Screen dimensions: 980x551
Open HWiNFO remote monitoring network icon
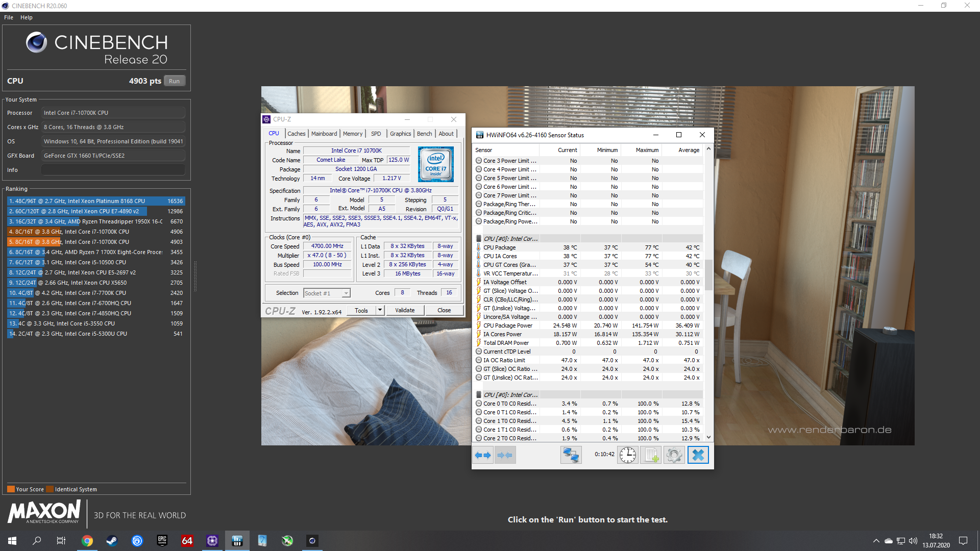click(x=571, y=455)
